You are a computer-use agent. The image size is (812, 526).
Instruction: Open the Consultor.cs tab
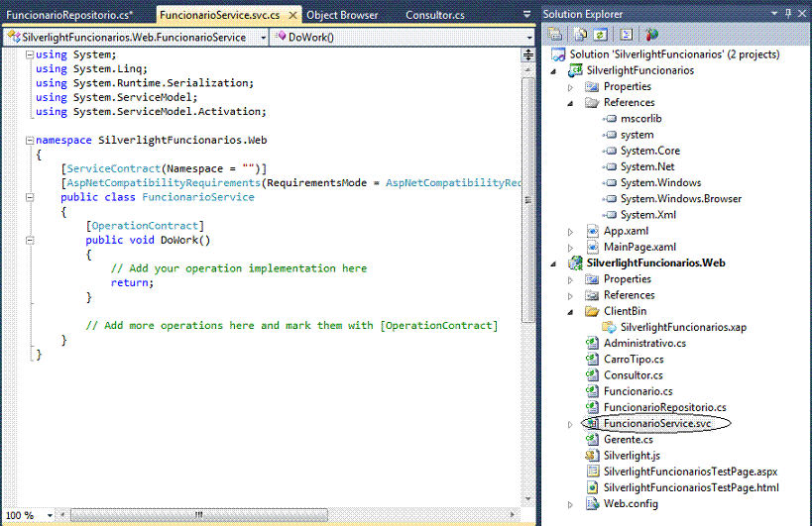tap(435, 15)
